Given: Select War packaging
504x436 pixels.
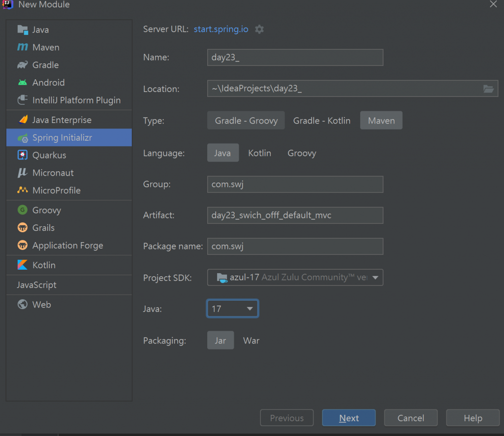Looking at the screenshot, I should pos(251,340).
